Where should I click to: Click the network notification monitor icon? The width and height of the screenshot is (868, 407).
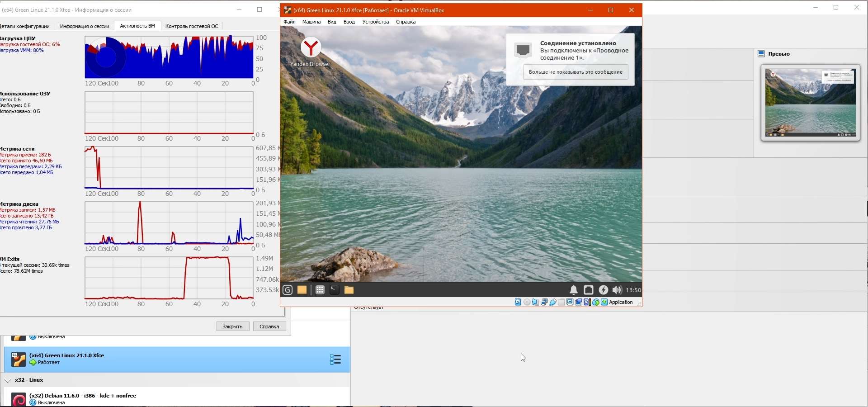click(x=523, y=50)
